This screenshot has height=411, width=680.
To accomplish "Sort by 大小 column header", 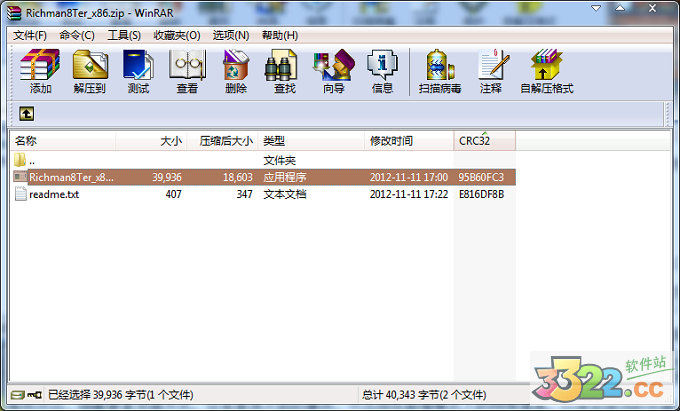I will (151, 141).
